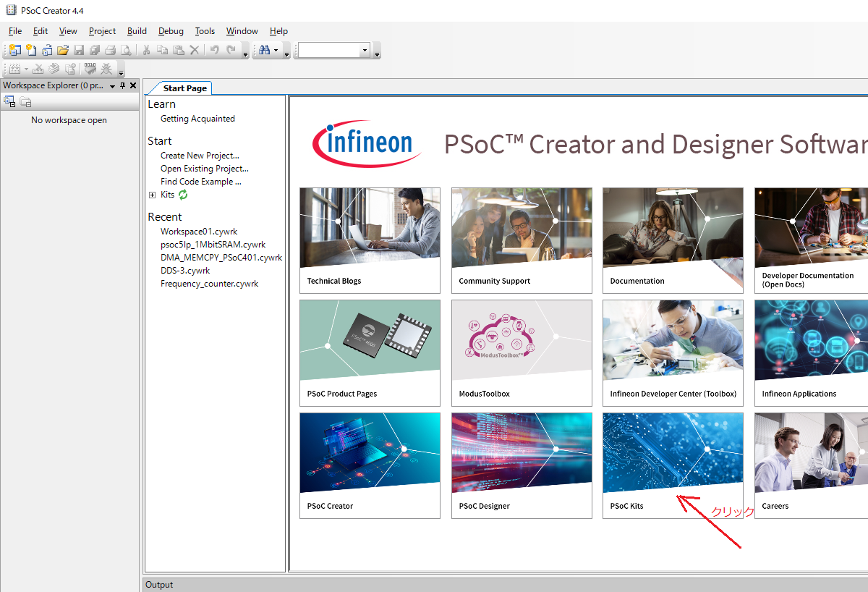Click the yellow Open folder toolbar icon
Image resolution: width=868 pixels, height=592 pixels.
[63, 50]
